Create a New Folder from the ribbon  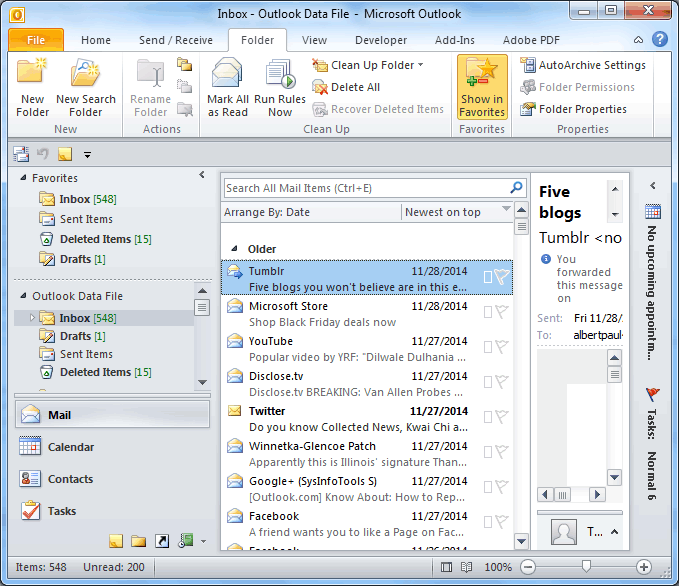click(32, 88)
